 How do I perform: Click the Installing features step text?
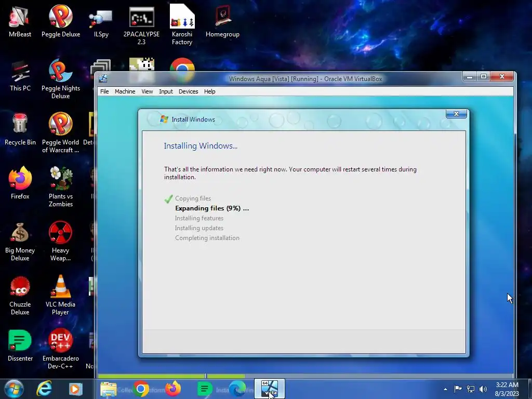tap(199, 218)
